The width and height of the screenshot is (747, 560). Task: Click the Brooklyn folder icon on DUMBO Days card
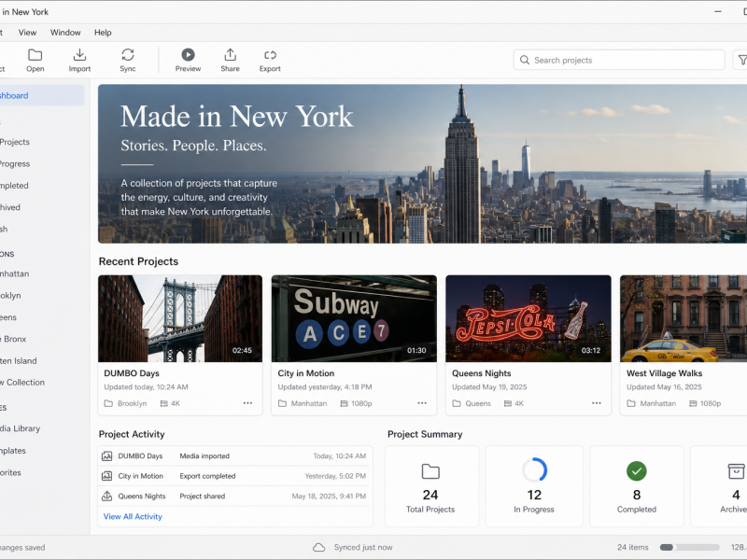[x=108, y=403]
